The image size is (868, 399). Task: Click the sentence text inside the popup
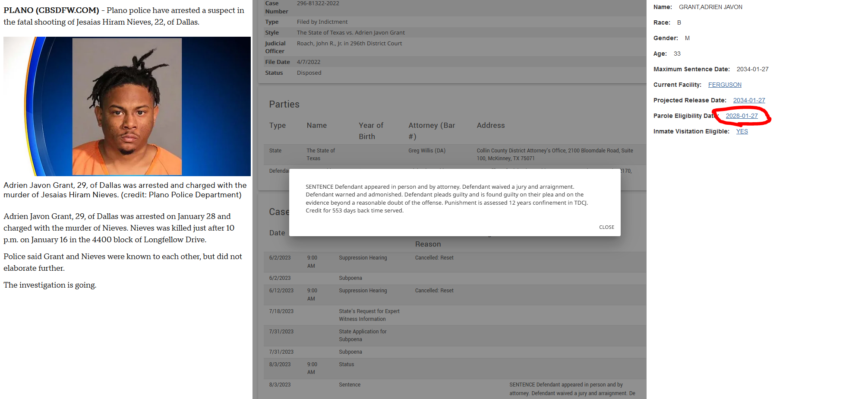pyautogui.click(x=447, y=199)
